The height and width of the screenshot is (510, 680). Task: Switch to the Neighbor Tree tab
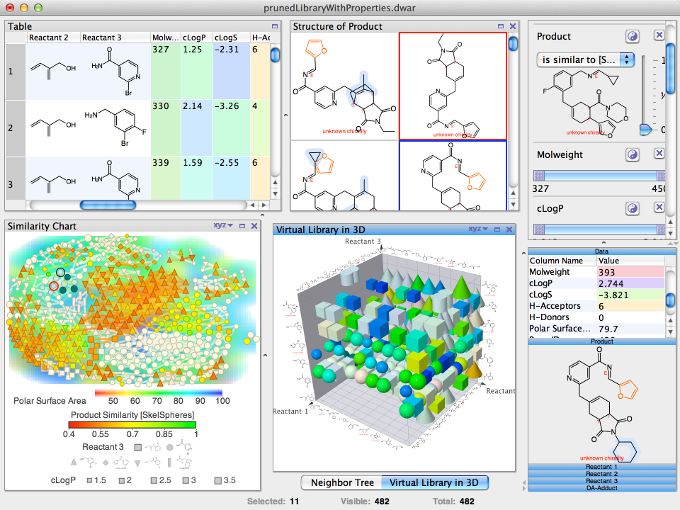[341, 483]
